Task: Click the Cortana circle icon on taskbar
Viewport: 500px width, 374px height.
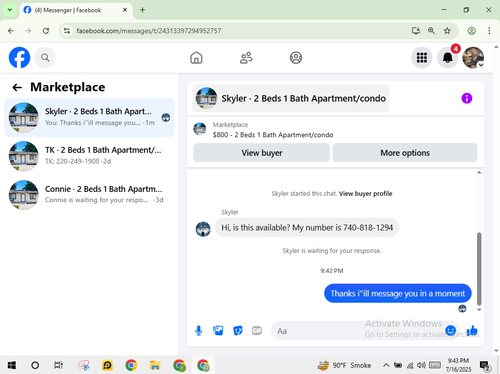Action: [x=35, y=365]
